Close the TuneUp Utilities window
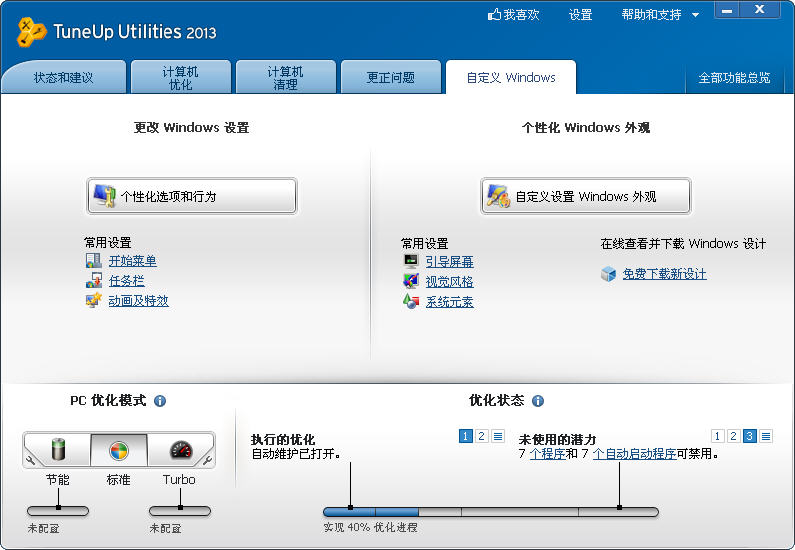The width and height of the screenshot is (795, 550). [760, 10]
